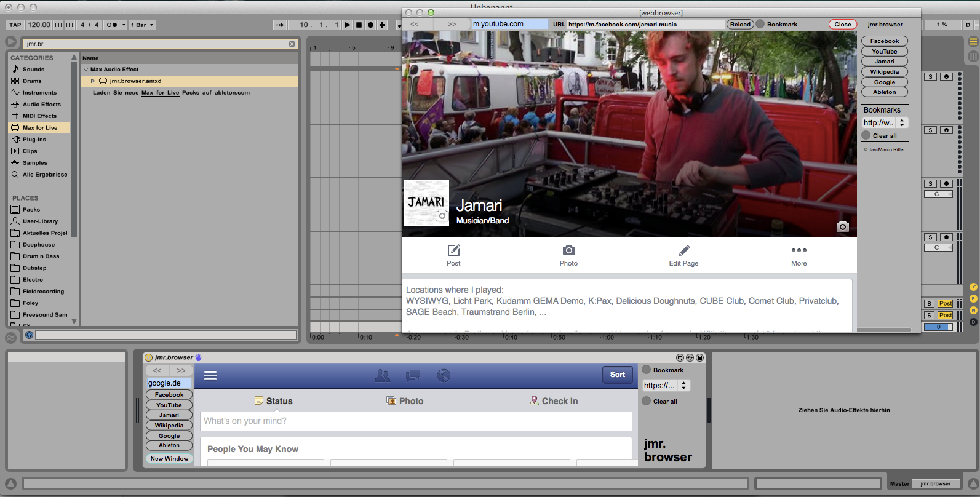Image resolution: width=980 pixels, height=497 pixels.
Task: Click the transport Stop button
Action: pyautogui.click(x=359, y=25)
